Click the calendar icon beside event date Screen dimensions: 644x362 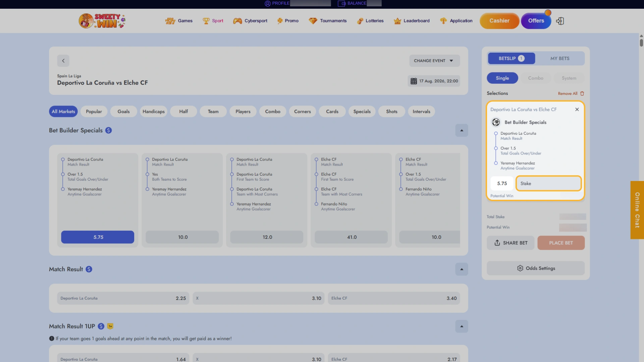(x=414, y=81)
